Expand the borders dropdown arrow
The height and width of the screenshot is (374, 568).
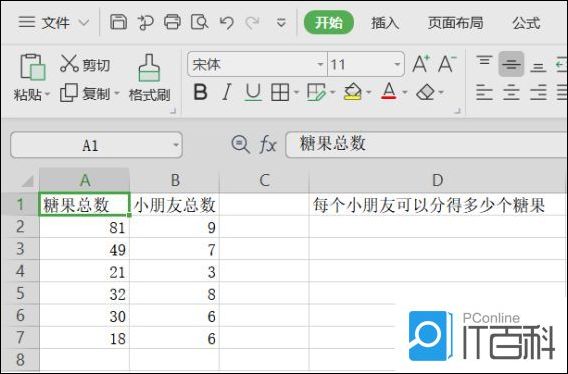click(x=296, y=92)
